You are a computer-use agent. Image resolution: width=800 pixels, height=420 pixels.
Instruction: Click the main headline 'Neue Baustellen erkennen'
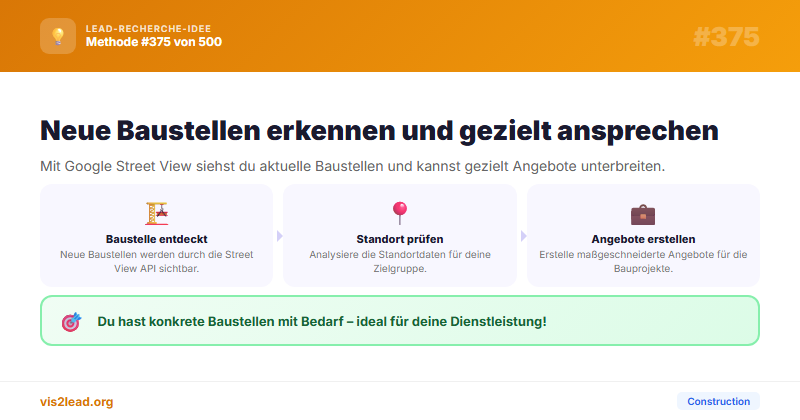coord(379,130)
